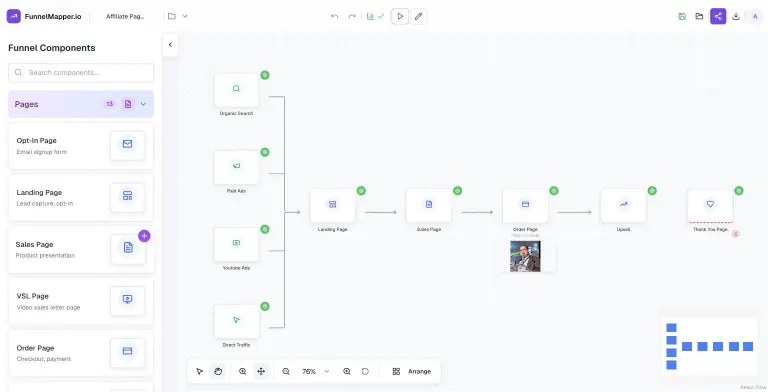
Task: Click the Pages section document icon
Action: [128, 104]
